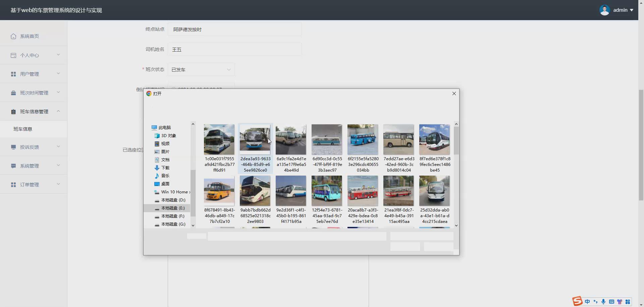This screenshot has width=644, height=307.
Task: Click the 班车信息管理 clipboard icon
Action: [x=13, y=112]
